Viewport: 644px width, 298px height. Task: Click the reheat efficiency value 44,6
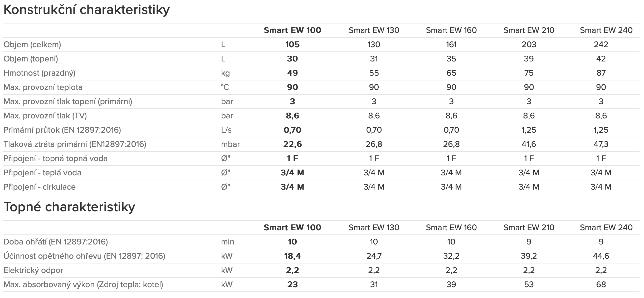point(601,256)
